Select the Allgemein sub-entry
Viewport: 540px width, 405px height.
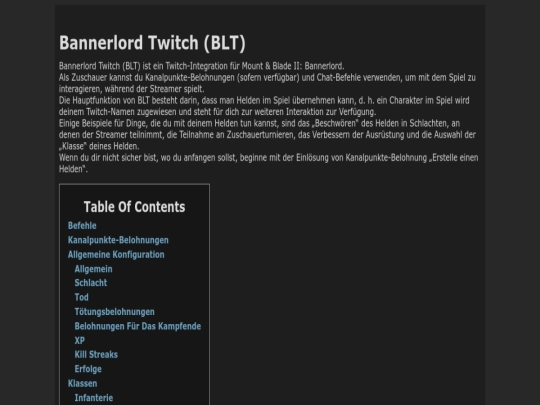93,269
